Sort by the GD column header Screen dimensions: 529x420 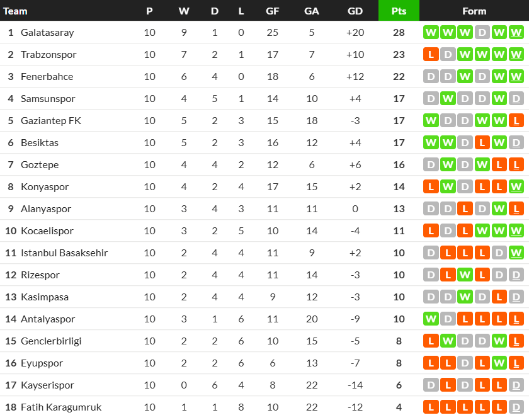355,11
